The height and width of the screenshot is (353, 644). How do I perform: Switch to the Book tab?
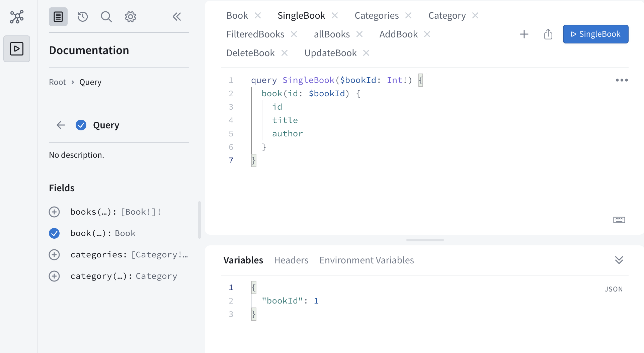237,15
